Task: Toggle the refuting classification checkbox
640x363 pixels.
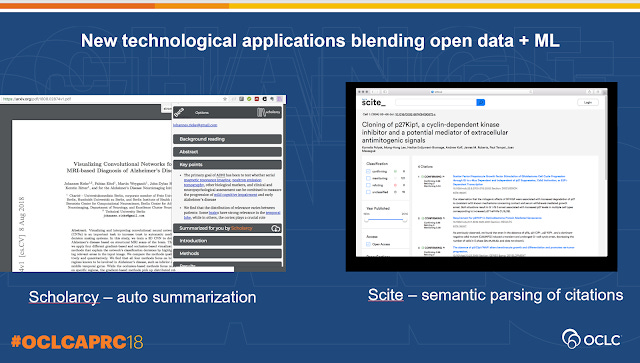Action: (x=368, y=185)
